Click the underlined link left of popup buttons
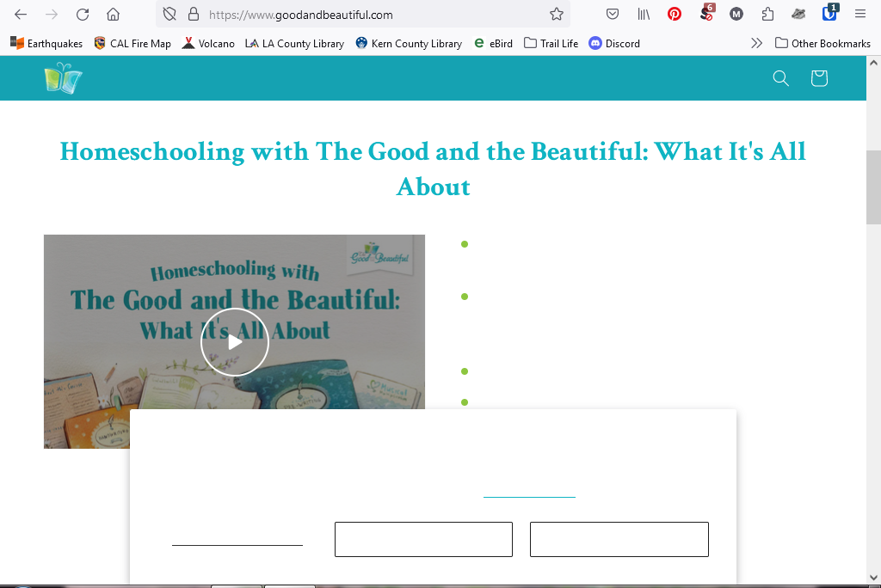The height and width of the screenshot is (588, 881). coord(237,539)
